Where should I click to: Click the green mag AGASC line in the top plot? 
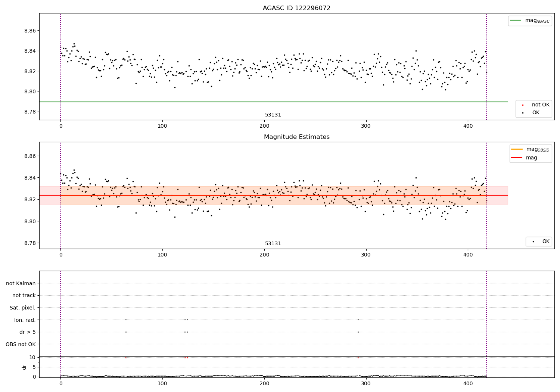tap(274, 102)
